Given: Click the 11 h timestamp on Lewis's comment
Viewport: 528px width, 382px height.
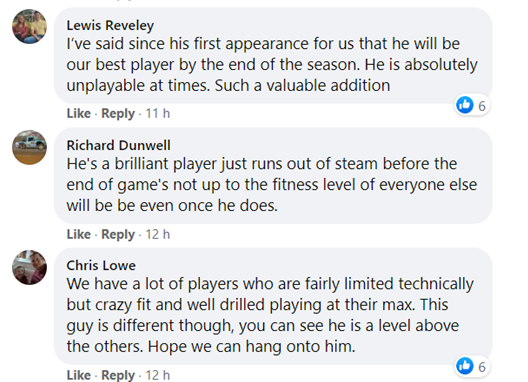Looking at the screenshot, I should click(158, 114).
